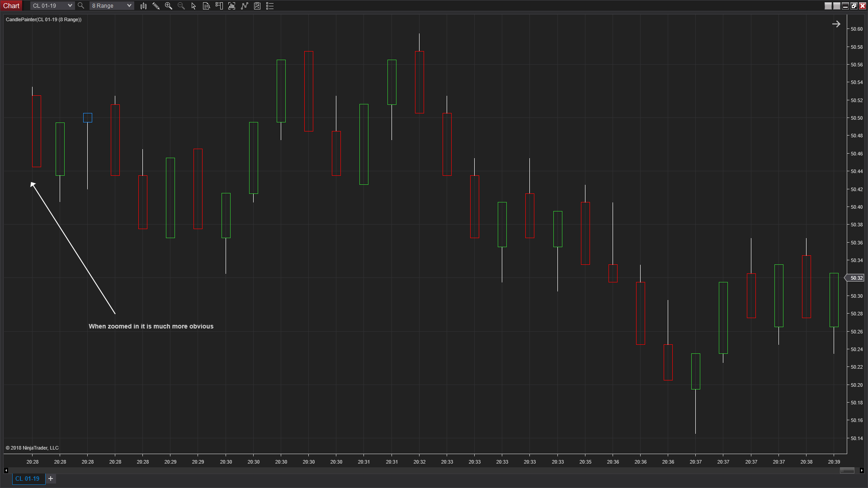The width and height of the screenshot is (868, 488).
Task: Click the instrument search magnifier icon
Action: (81, 6)
